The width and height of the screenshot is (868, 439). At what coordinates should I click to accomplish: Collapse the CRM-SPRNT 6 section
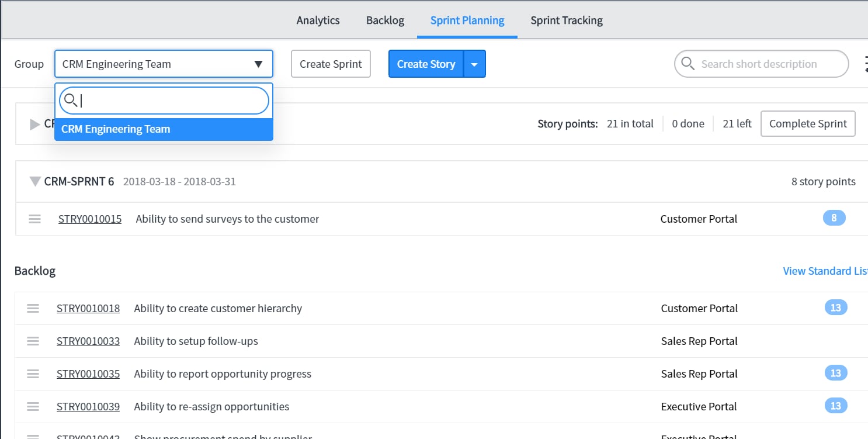coord(35,181)
